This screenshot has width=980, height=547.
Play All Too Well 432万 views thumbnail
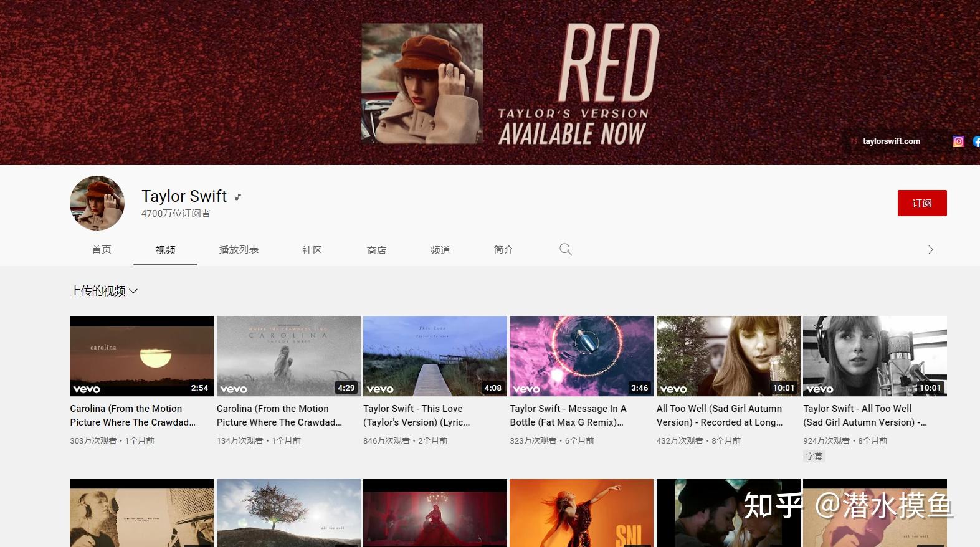pos(728,356)
